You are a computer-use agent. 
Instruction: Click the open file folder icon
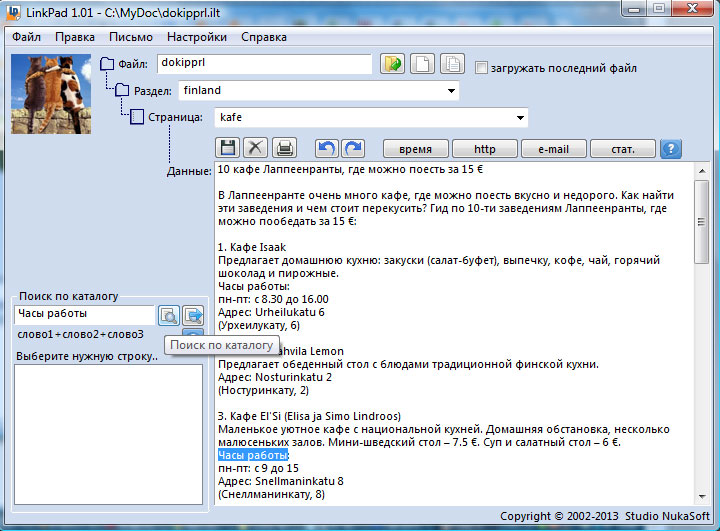(392, 64)
